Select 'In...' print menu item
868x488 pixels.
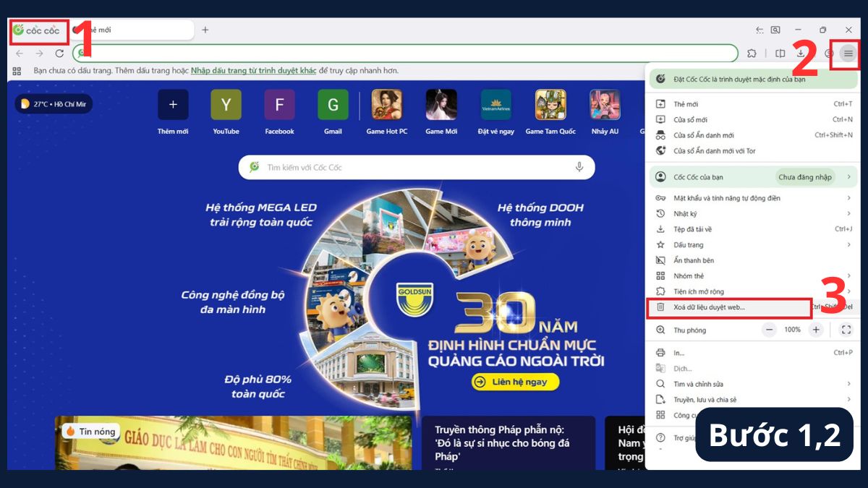click(x=753, y=353)
